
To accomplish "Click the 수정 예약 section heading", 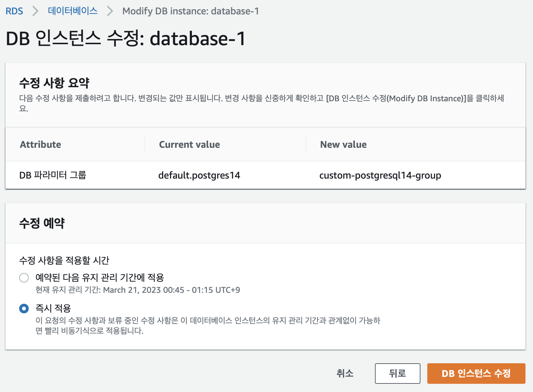I will [x=42, y=223].
